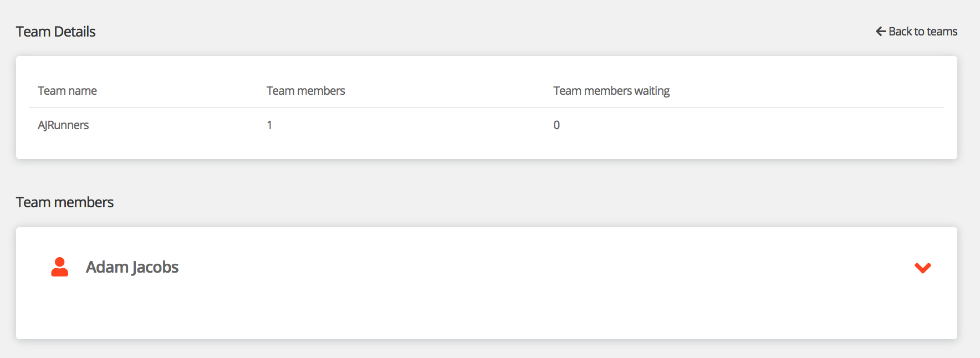Click the Team Details page heading

click(55, 32)
